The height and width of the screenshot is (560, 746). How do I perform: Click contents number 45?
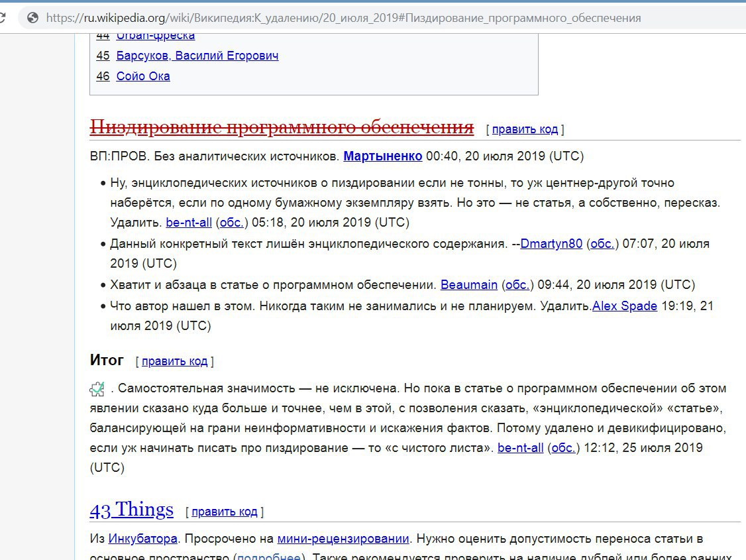pos(103,56)
